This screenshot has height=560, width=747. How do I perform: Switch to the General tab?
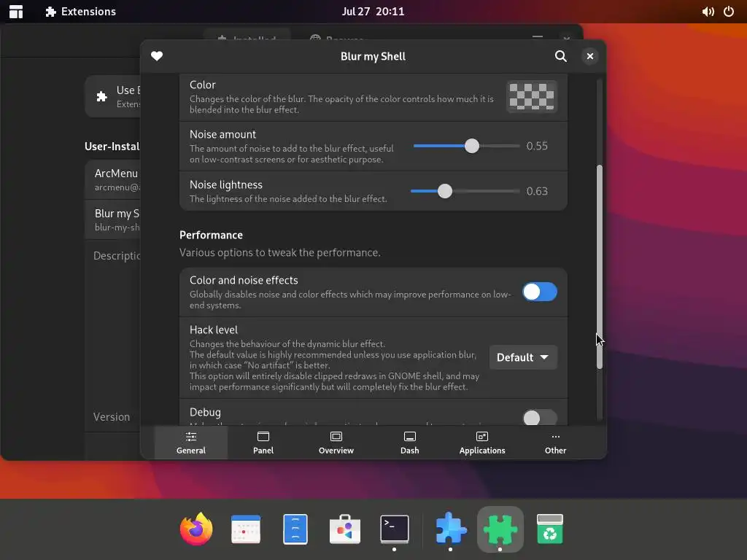tap(191, 443)
